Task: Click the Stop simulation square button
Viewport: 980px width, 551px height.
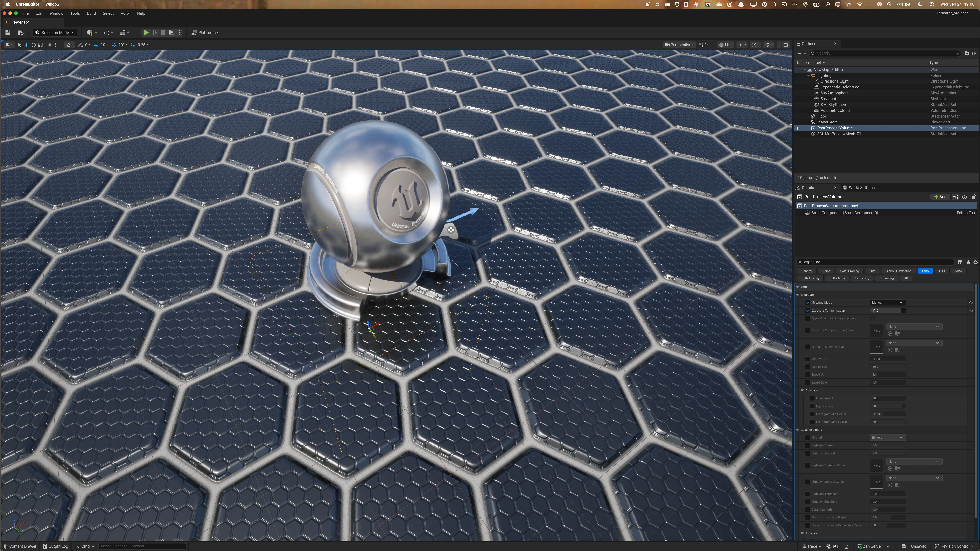Action: pos(163,33)
